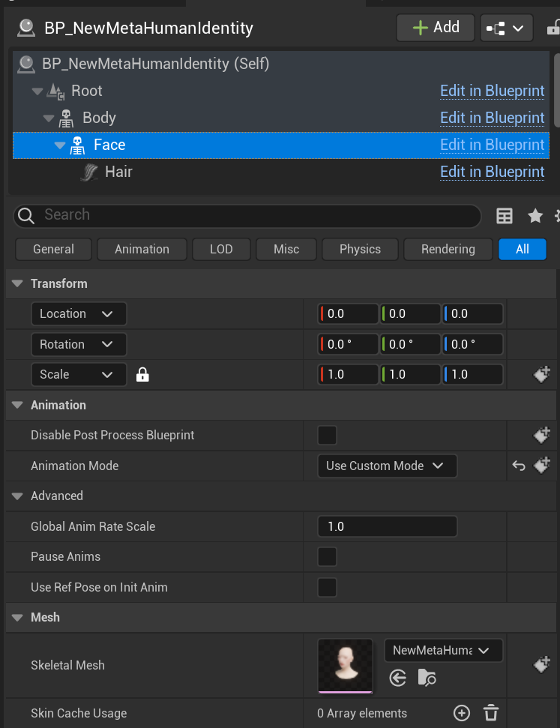Image resolution: width=560 pixels, height=728 pixels.
Task: Click keyframe icon for Skeletal Mesh
Action: (541, 665)
